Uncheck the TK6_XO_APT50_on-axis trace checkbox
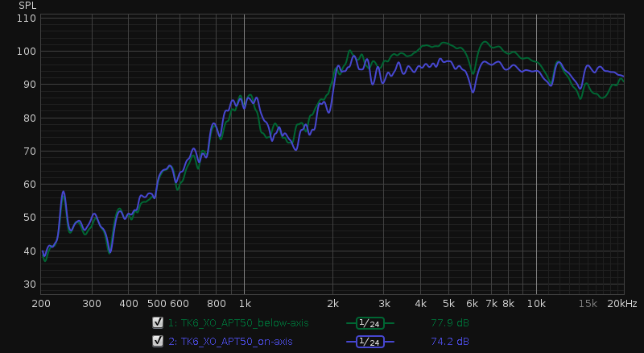This screenshot has height=353, width=644. (x=158, y=341)
